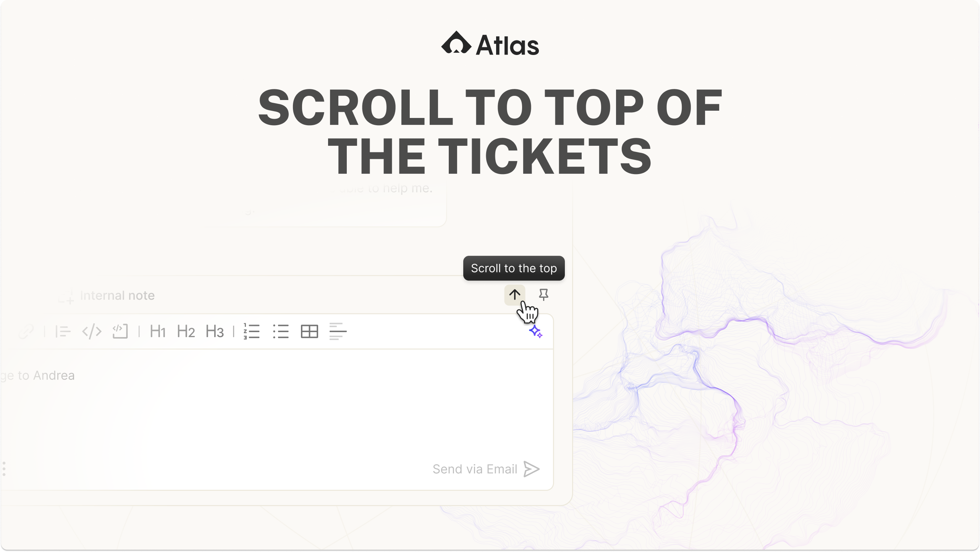Toggle bulleted list formatting
Viewport: 980px width, 552px height.
[281, 331]
